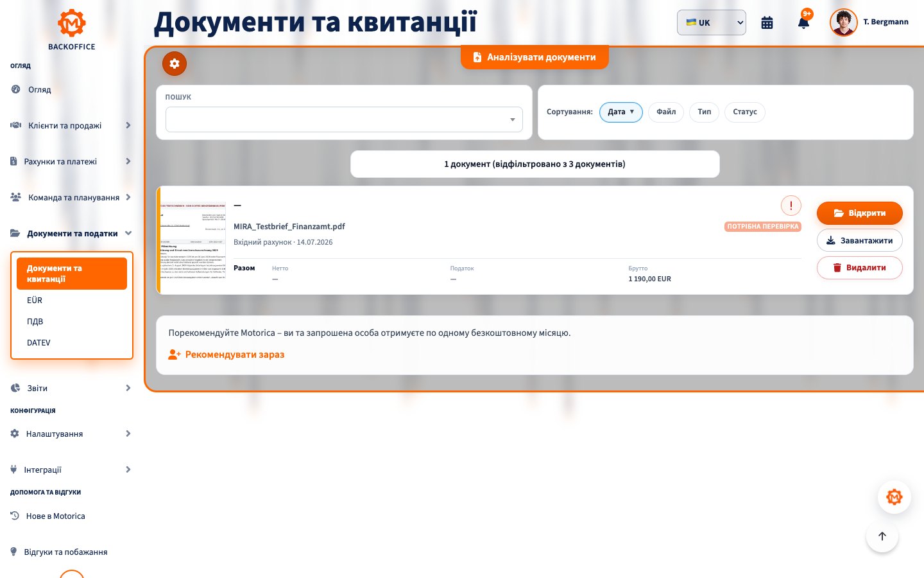Click the Звіти pie chart icon
The width and height of the screenshot is (924, 578).
point(15,388)
